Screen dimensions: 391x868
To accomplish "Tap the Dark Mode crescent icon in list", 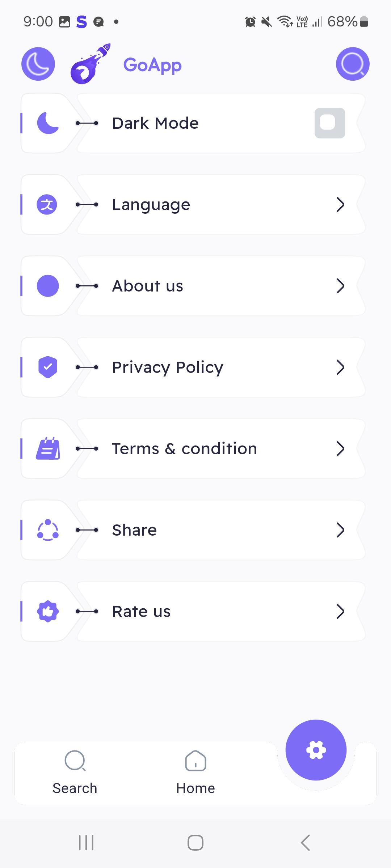I will pos(48,123).
